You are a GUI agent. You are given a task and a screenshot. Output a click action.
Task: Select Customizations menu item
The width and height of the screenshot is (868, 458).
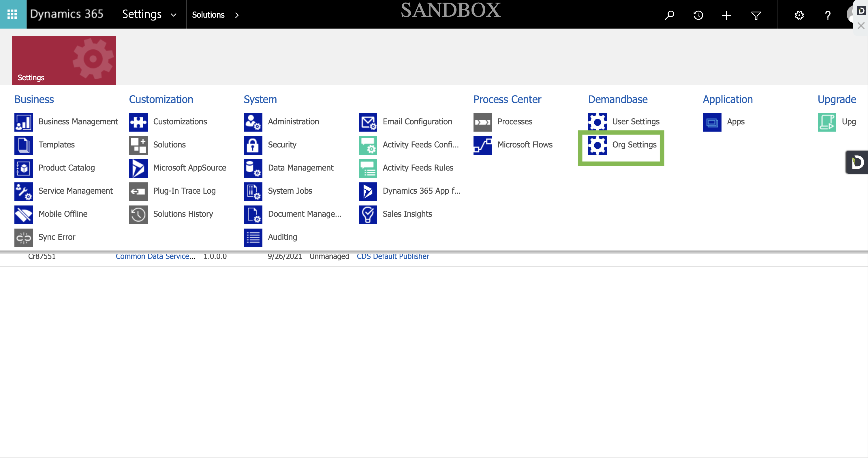[180, 122]
